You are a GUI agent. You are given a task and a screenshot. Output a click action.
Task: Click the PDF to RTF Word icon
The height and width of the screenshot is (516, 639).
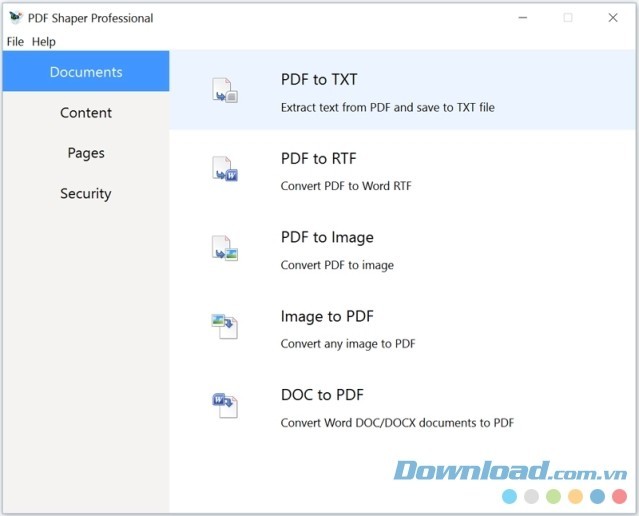[225, 169]
